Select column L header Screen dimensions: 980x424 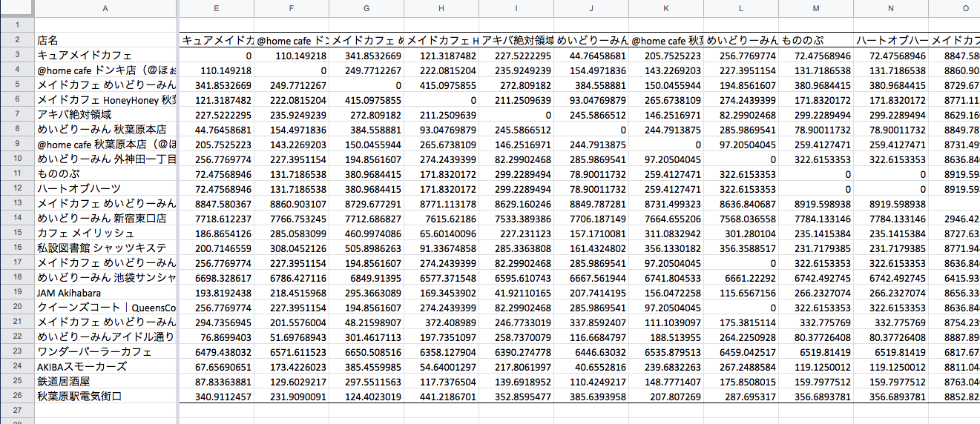coord(740,9)
